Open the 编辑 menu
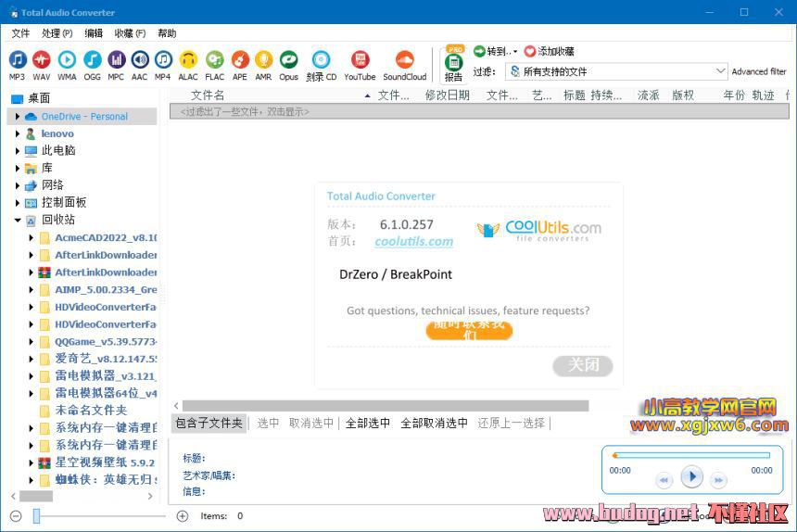Viewport: 797px width, 532px height. 94,33
